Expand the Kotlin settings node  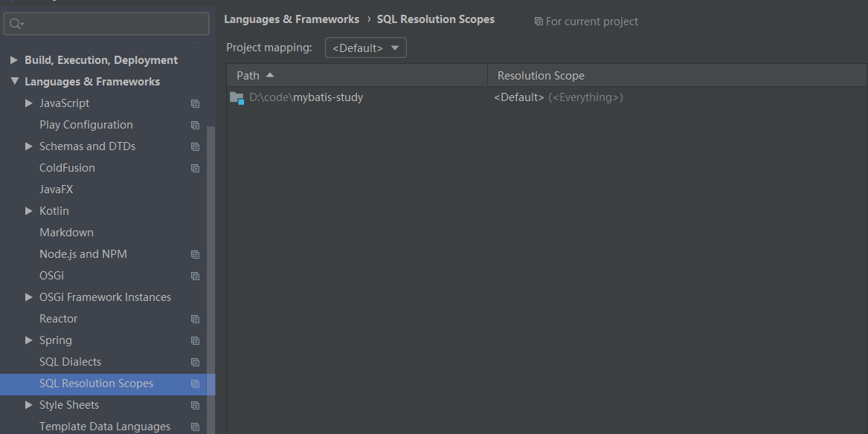point(29,210)
